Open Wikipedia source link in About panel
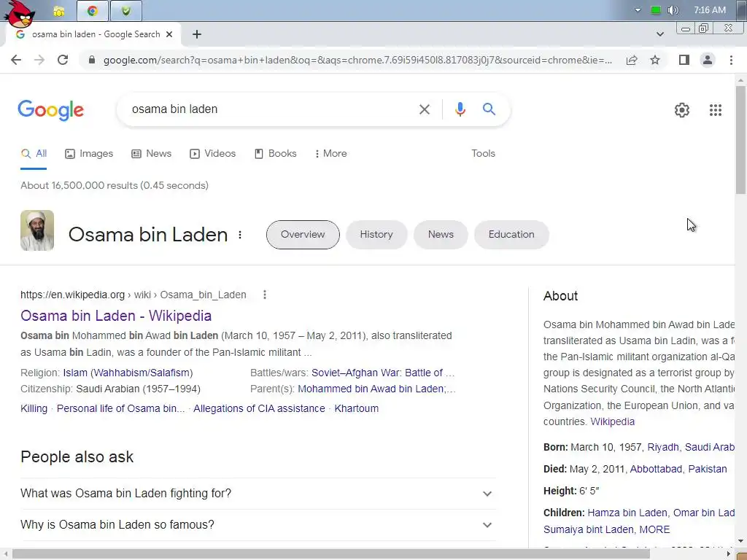Viewport: 747px width, 560px height. point(612,422)
